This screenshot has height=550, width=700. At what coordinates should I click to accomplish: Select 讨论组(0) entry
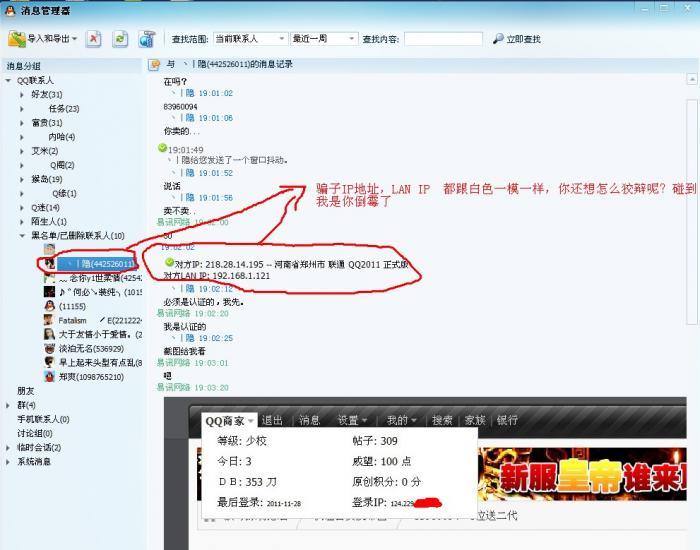(x=35, y=433)
